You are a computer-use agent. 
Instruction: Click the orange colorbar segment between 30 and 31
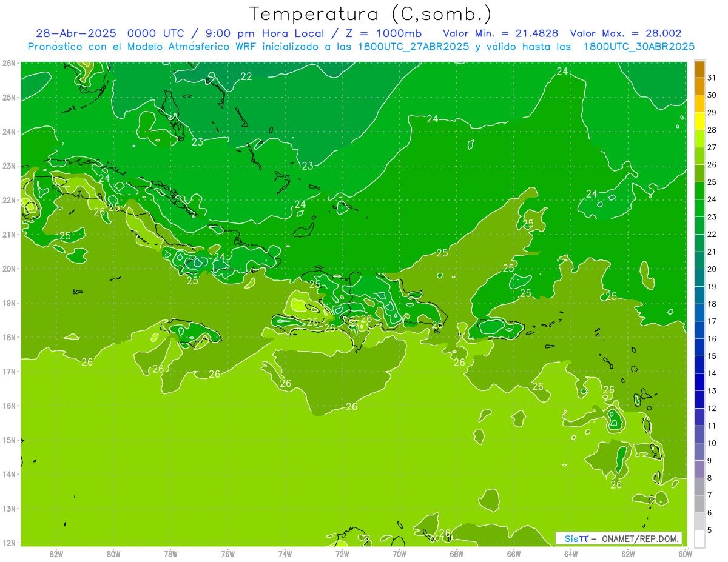(699, 86)
